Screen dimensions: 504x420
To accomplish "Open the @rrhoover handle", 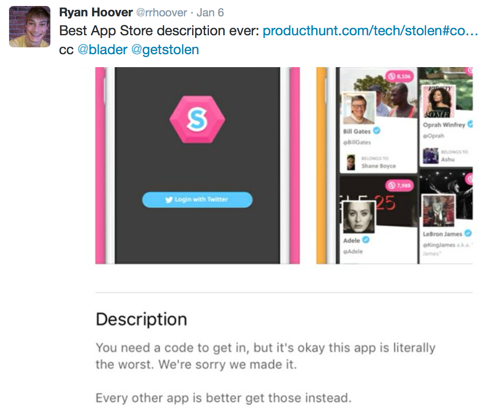I will point(162,12).
